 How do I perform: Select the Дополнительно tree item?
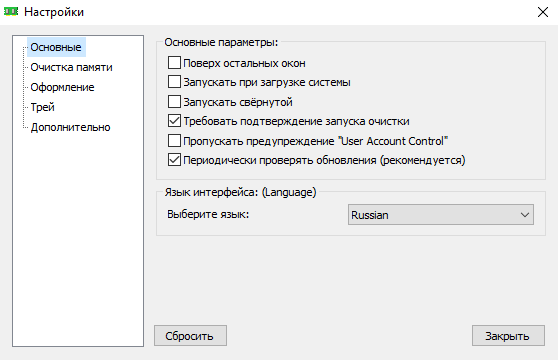click(x=70, y=127)
